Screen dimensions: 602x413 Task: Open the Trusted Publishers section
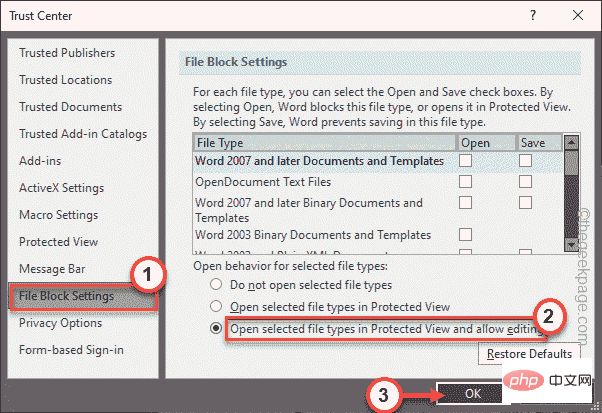click(x=67, y=53)
